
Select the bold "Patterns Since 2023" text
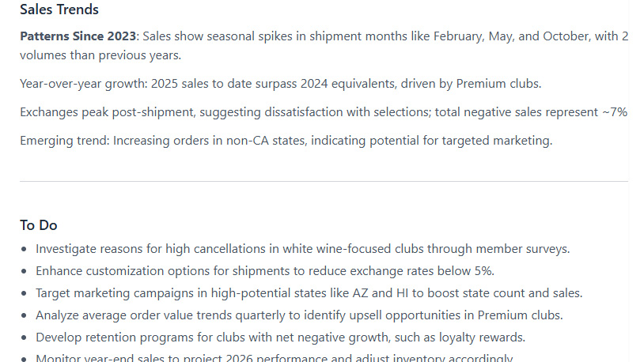[78, 36]
